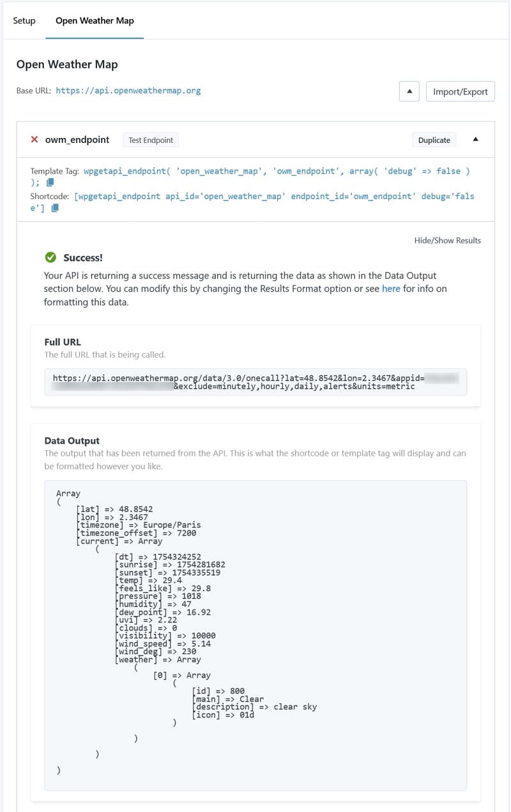The width and height of the screenshot is (511, 812).
Task: Select the [wind_speed] => 5.14 line
Action: [163, 643]
